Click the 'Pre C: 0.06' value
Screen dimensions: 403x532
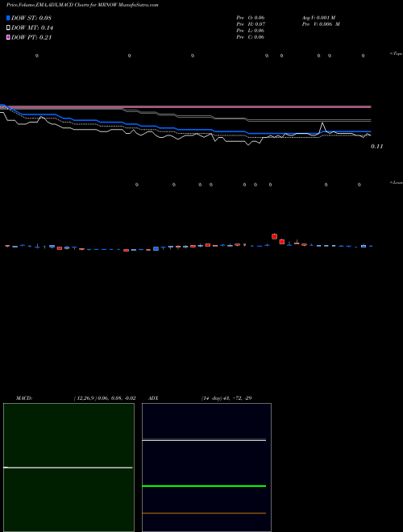[251, 37]
